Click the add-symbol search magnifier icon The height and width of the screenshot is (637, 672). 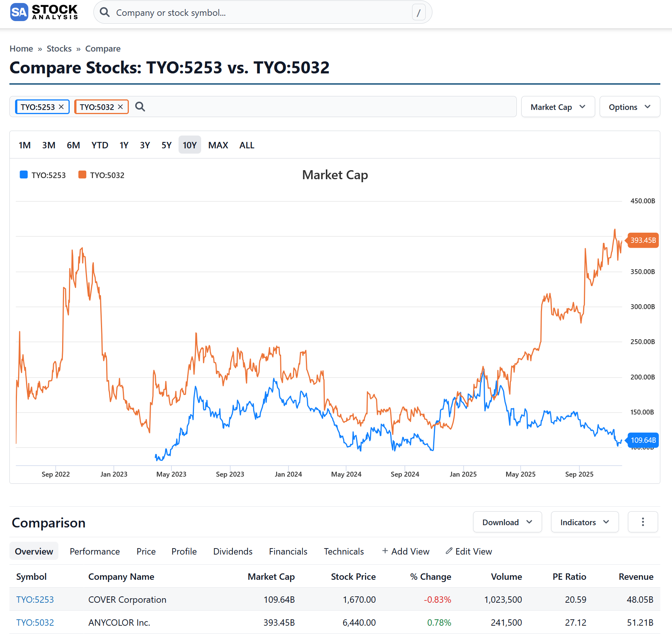click(x=140, y=107)
